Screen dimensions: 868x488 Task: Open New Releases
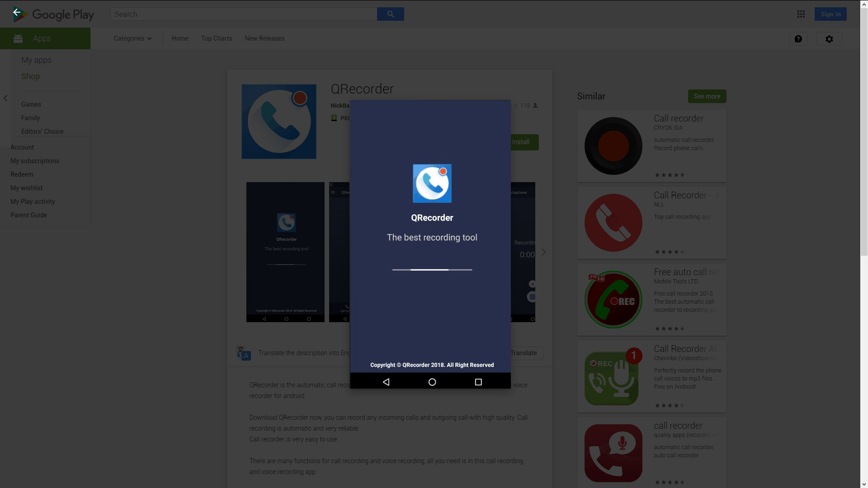pyautogui.click(x=265, y=38)
